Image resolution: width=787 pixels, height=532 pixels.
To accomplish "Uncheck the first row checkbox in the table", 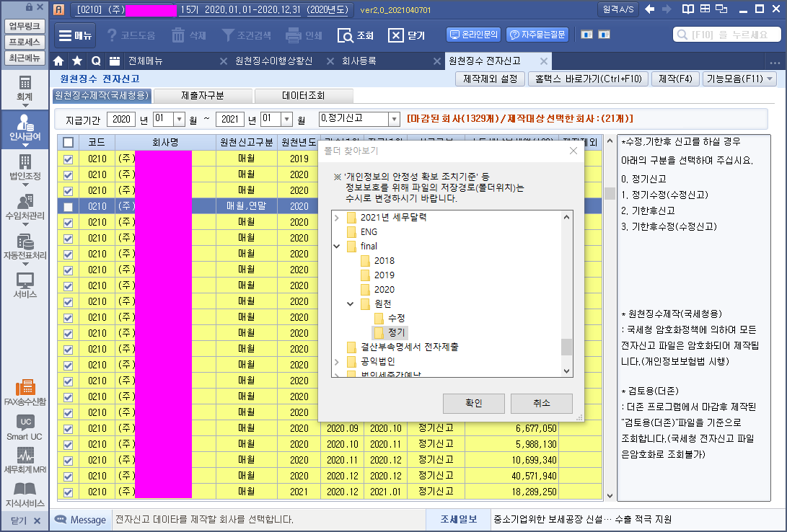I will 69,159.
